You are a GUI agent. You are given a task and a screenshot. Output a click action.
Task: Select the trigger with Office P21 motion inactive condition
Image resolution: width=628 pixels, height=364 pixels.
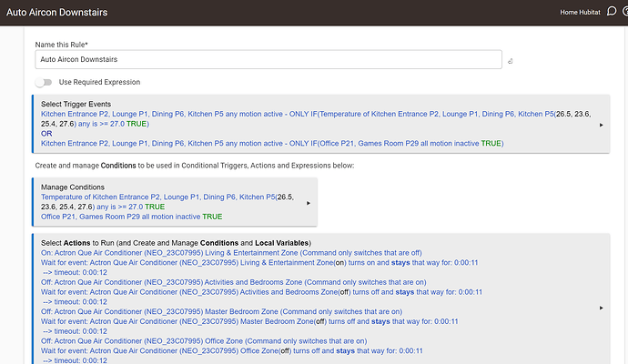pyautogui.click(x=272, y=144)
